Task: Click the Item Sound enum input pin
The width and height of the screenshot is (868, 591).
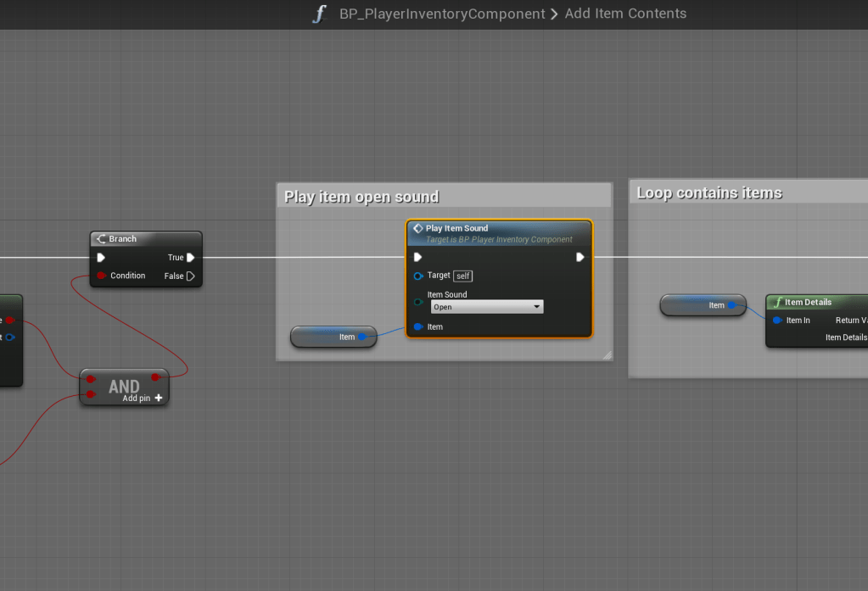Action: click(418, 302)
